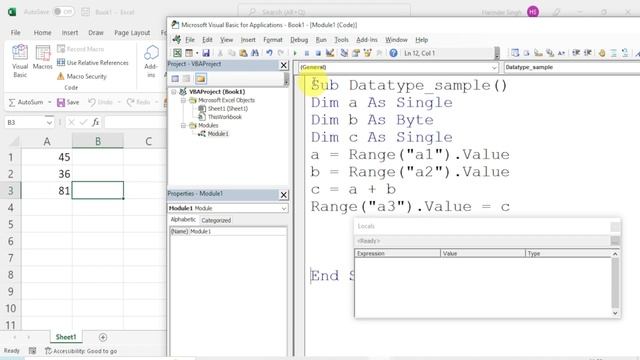Image resolution: width=640 pixels, height=360 pixels.
Task: Click Use Relative References in Excel
Action: click(93, 62)
